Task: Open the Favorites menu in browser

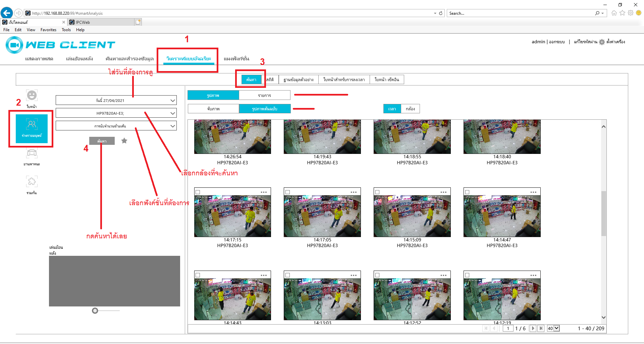Action: coord(48,30)
